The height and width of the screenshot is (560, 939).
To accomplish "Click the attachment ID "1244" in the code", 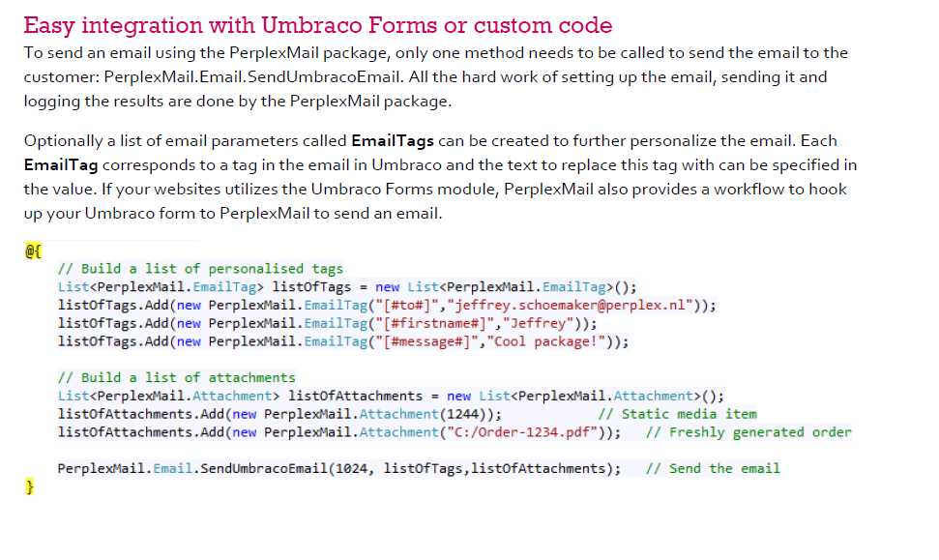I will click(463, 414).
